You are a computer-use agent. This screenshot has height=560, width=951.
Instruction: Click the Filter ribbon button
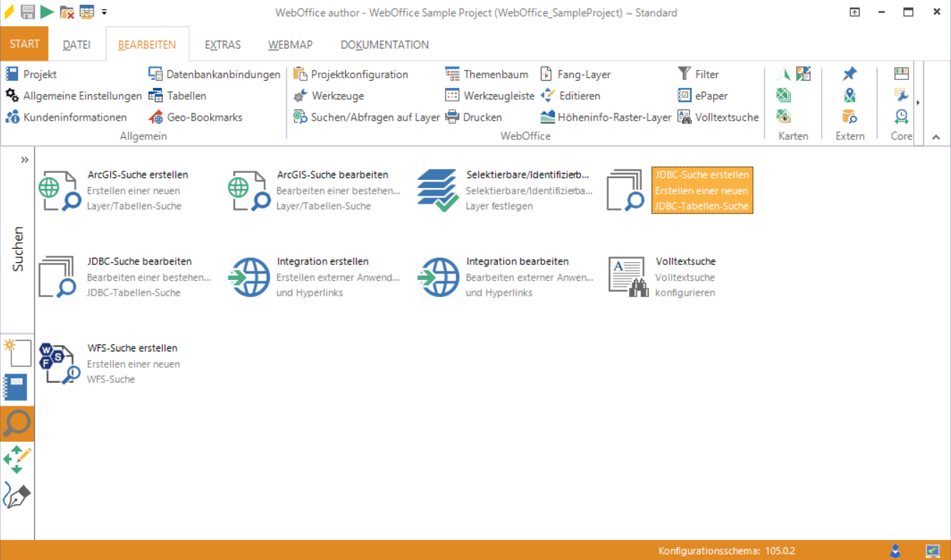698,74
